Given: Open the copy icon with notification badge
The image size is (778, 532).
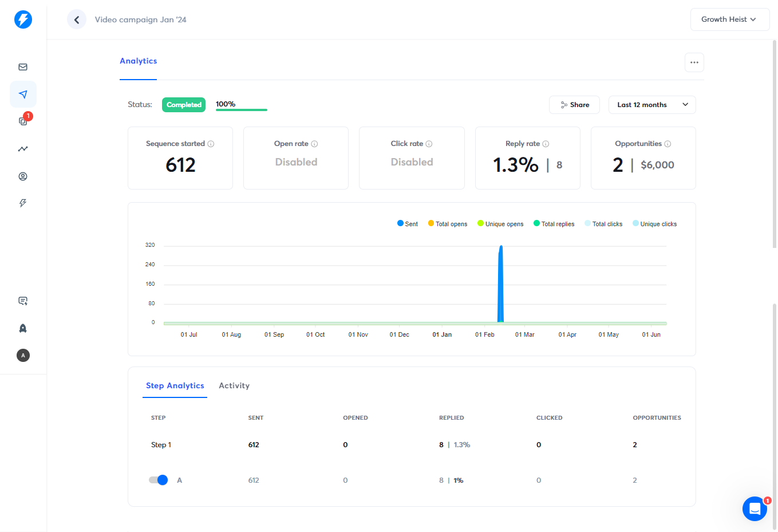Looking at the screenshot, I should (23, 121).
